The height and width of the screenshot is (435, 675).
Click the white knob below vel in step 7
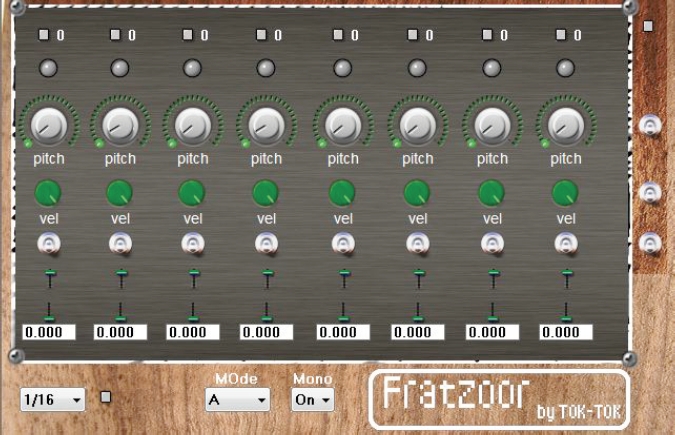[492, 244]
